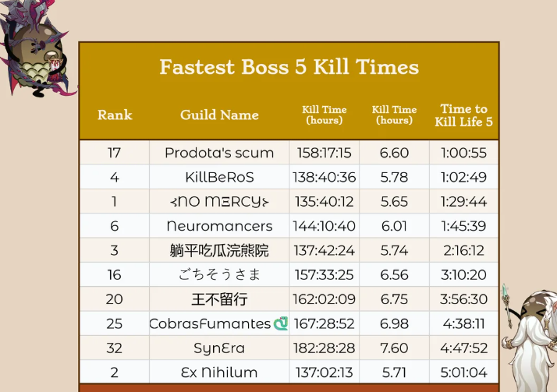557x392 pixels.
Task: Select the KillBeRoS guild name
Action: coord(219,177)
